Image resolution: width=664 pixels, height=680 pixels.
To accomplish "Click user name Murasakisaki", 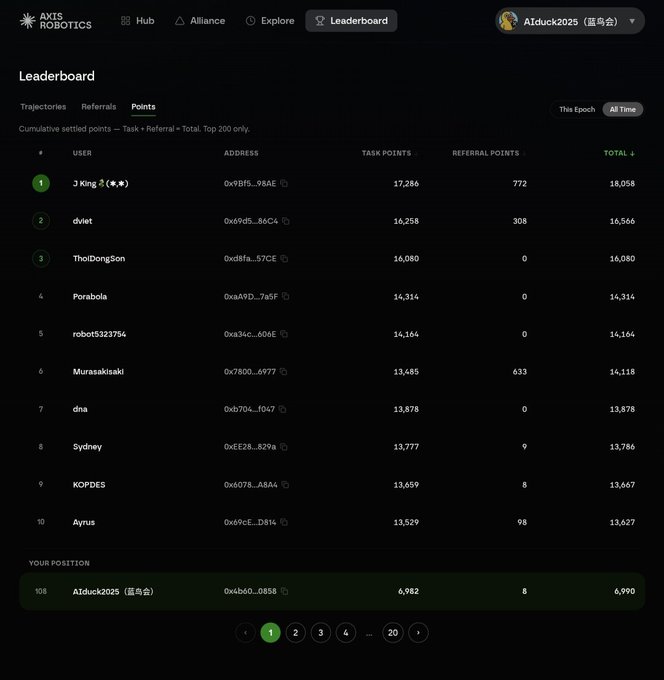I will 98,372.
